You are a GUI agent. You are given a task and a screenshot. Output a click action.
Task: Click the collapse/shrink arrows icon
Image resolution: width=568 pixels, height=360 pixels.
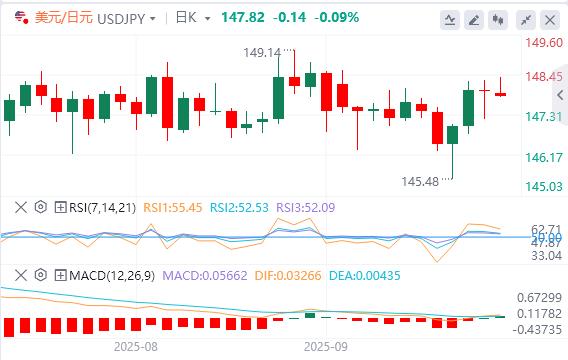click(526, 20)
